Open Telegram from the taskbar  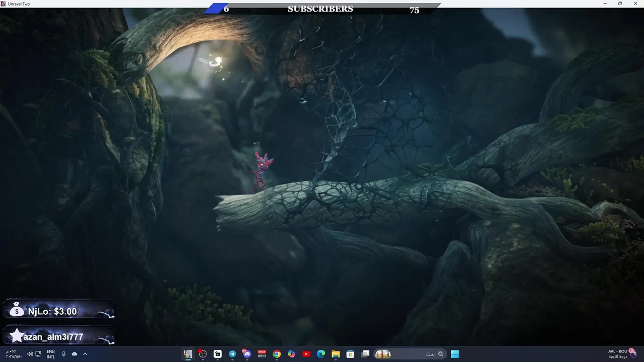click(232, 354)
